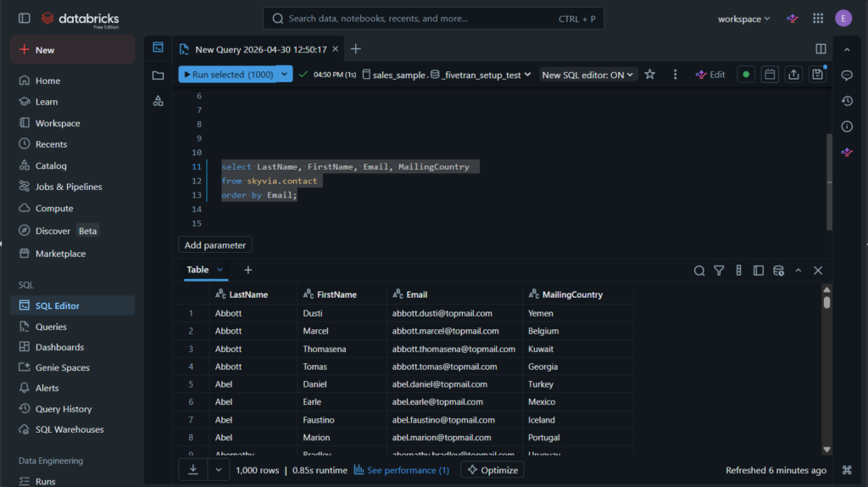Open results data profile icon
Viewport: 868px width, 487px height.
point(778,271)
